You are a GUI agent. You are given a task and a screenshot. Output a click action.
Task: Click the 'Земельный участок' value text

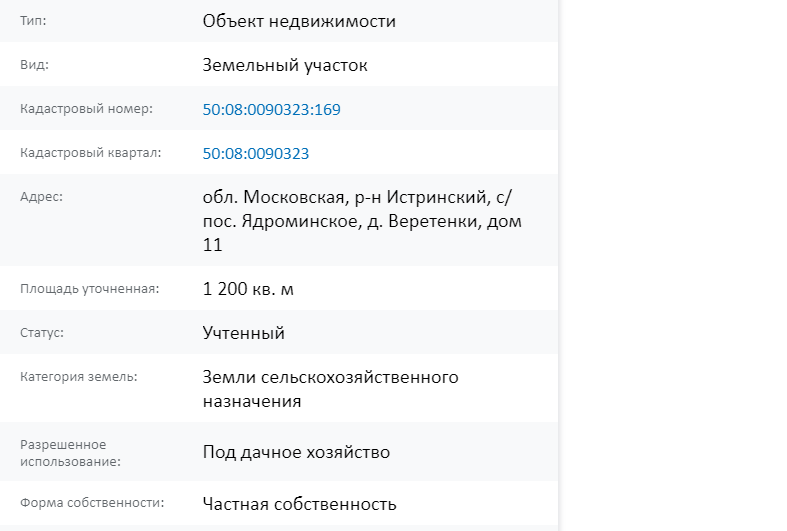pyautogui.click(x=285, y=65)
